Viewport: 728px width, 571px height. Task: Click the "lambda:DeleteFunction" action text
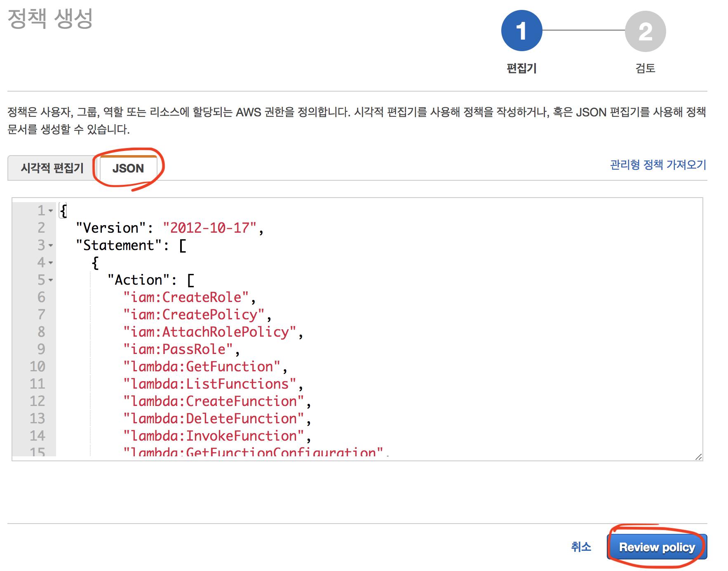point(214,419)
